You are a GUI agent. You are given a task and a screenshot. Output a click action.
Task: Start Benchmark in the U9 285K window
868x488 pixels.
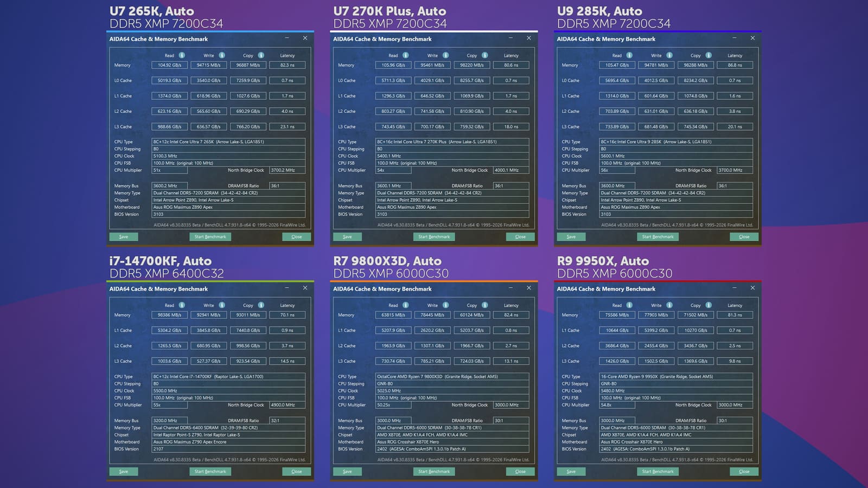coord(658,237)
